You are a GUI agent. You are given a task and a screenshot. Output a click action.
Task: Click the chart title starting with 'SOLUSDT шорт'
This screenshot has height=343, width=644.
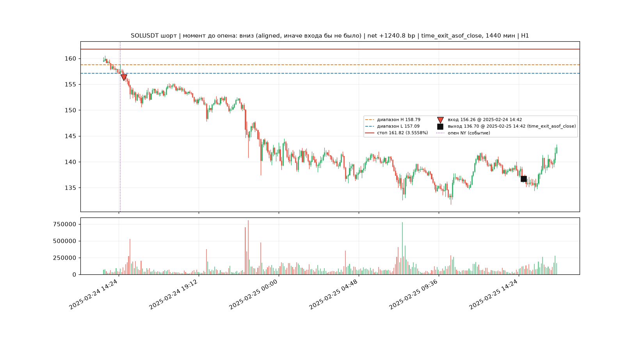(330, 36)
